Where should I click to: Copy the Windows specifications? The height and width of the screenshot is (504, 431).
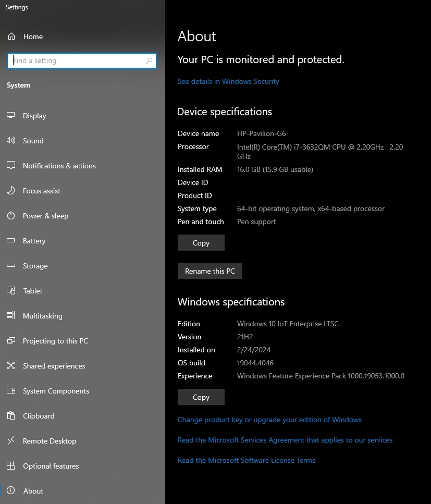pos(201,397)
